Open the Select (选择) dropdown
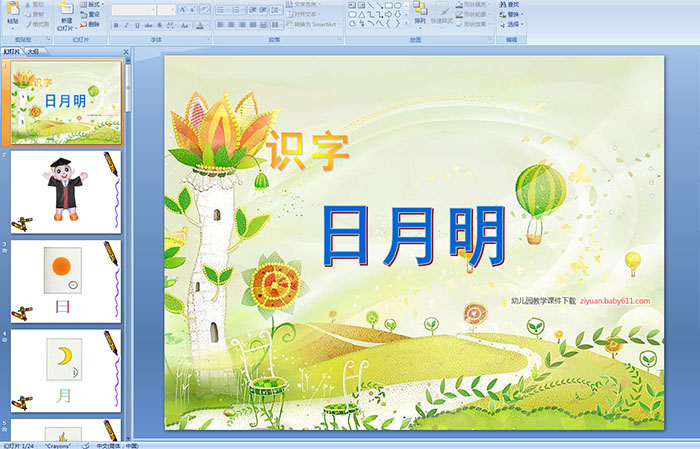This screenshot has width=700, height=449. [x=512, y=24]
